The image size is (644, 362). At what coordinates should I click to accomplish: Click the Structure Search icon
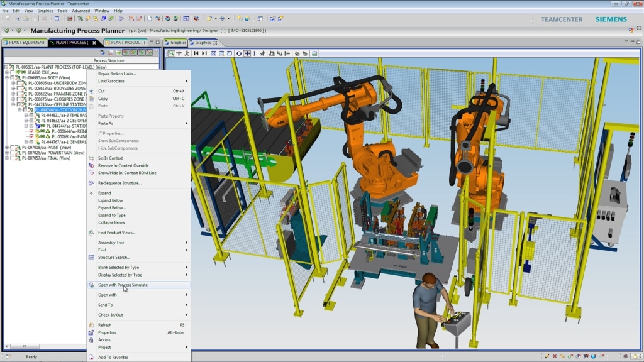tap(91, 257)
